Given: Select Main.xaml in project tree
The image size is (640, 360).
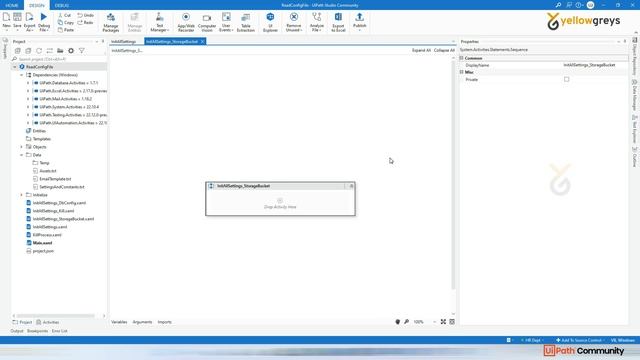Looking at the screenshot, I should [x=39, y=243].
